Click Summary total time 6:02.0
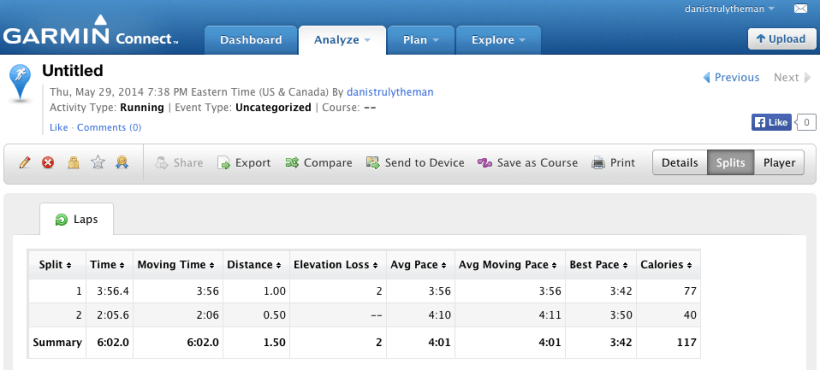Viewport: 820px width, 370px height. [114, 342]
